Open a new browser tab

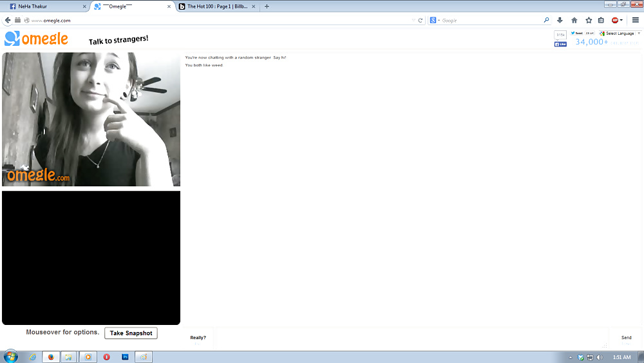click(267, 6)
